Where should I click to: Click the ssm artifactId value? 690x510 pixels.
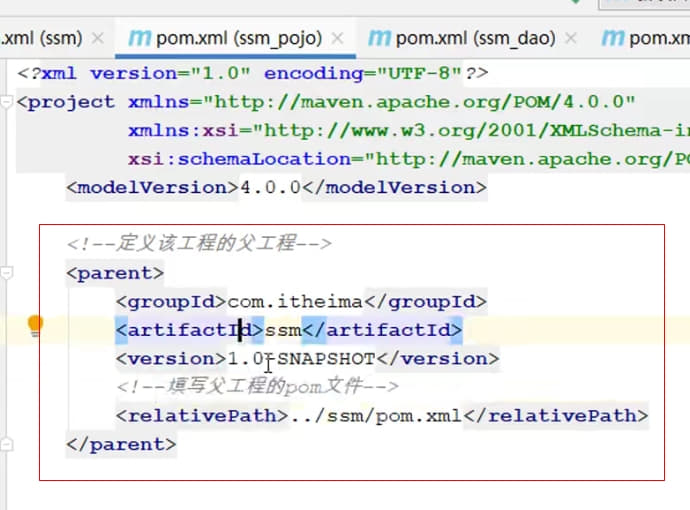coord(283,330)
